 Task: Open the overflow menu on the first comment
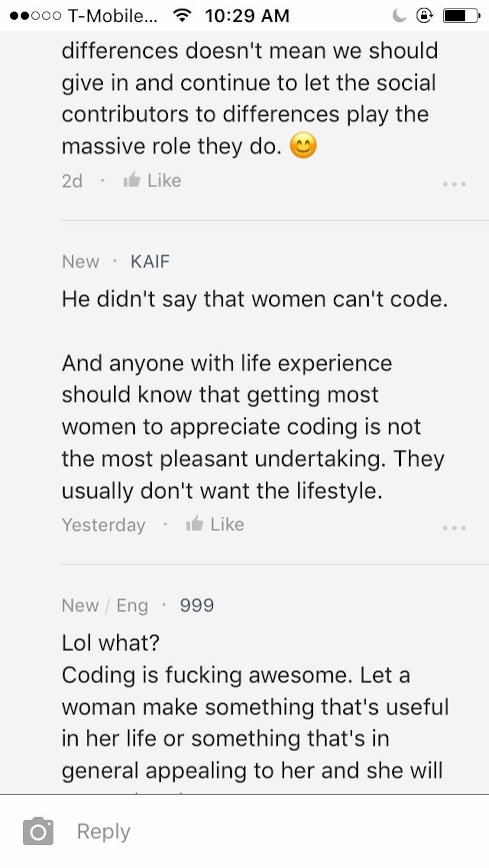click(x=455, y=183)
